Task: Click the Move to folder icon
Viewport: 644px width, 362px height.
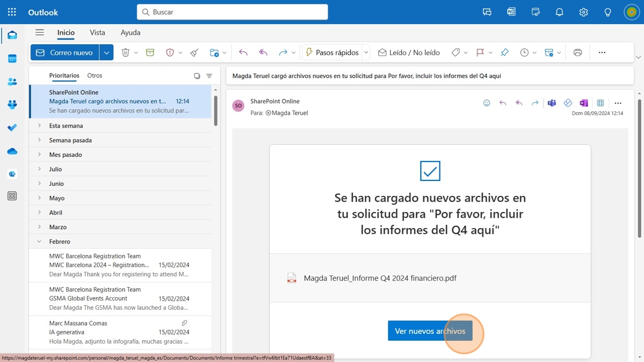Action: click(214, 52)
